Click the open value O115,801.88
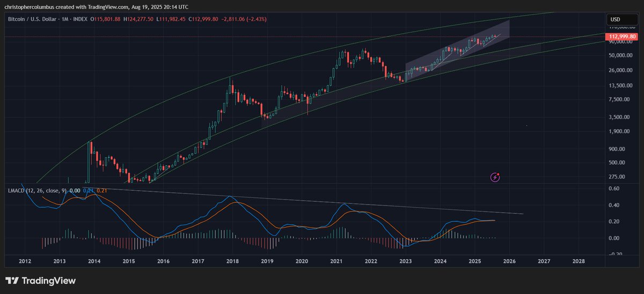Screen dimensions: 644x294 pyautogui.click(x=105, y=19)
